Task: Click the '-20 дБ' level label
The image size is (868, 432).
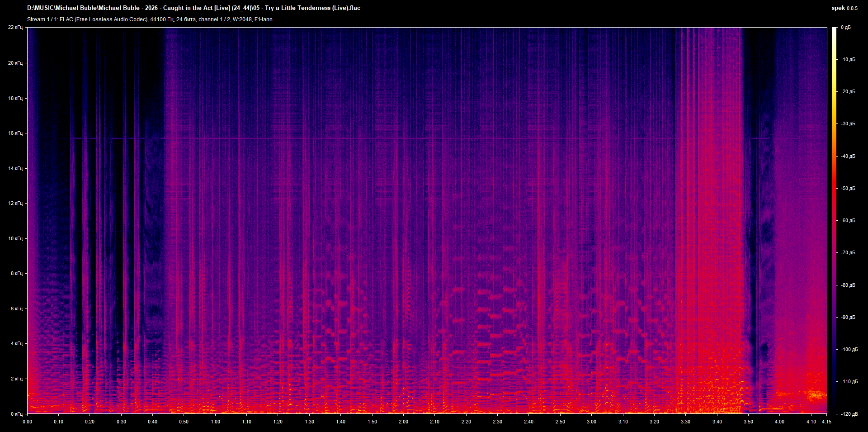Action: click(848, 92)
